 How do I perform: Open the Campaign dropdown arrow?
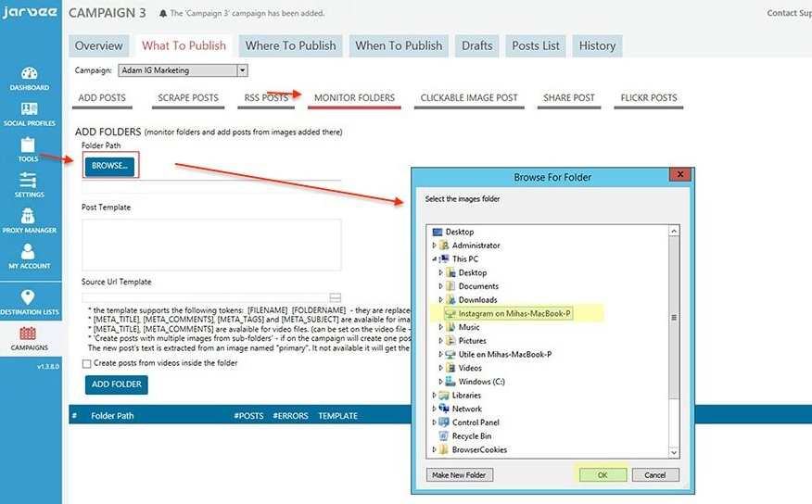(242, 70)
